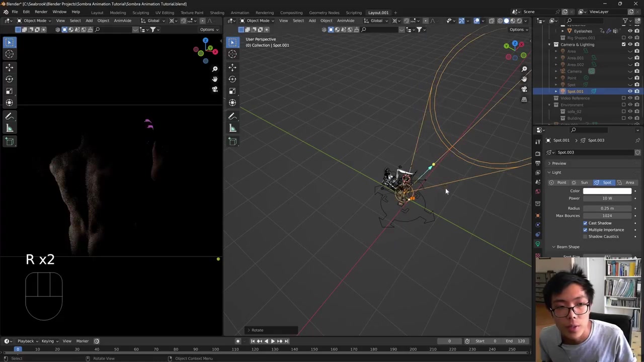This screenshot has height=362, width=644.
Task: Hide Spot.001 using its eye icon
Action: coord(630,92)
